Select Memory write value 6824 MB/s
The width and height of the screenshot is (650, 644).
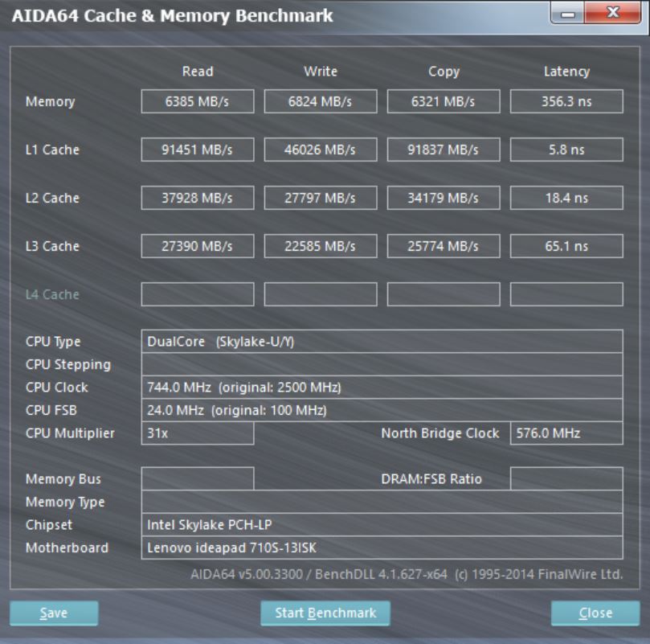tap(321, 101)
